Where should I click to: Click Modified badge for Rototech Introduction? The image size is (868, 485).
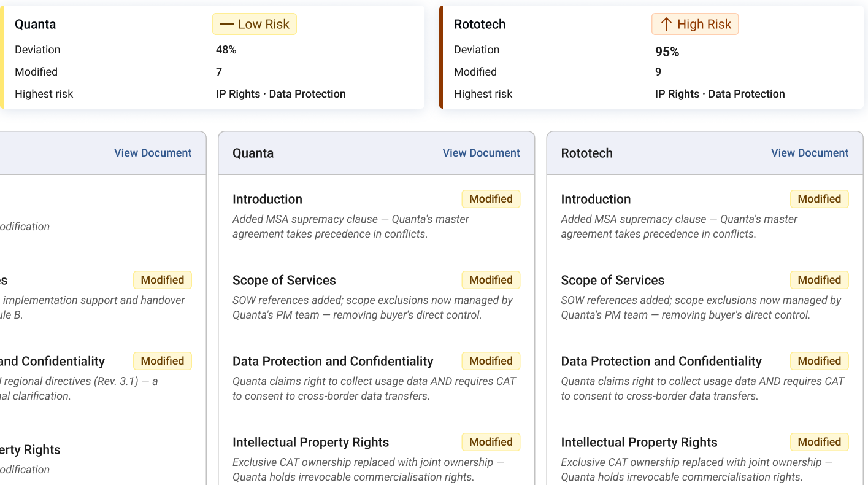coord(820,199)
